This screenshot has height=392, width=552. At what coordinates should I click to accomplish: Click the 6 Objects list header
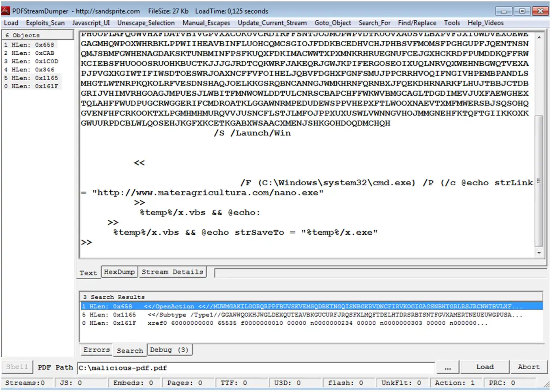tap(37, 35)
